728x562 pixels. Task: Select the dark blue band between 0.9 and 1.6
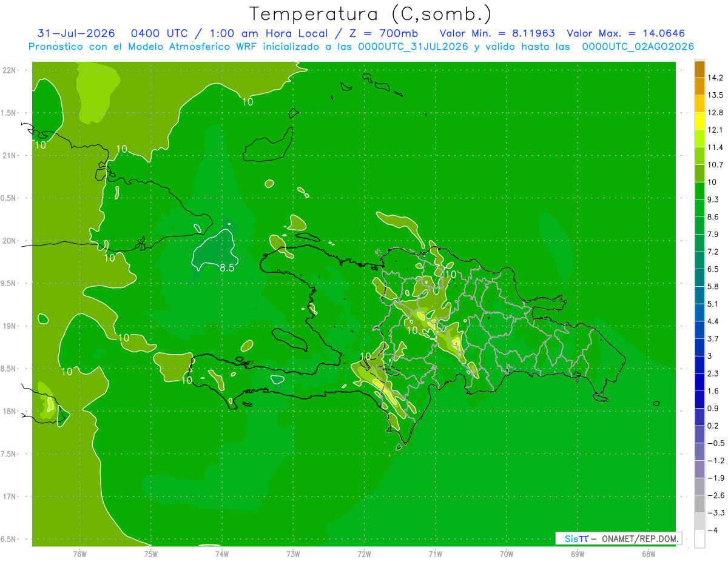click(x=699, y=400)
